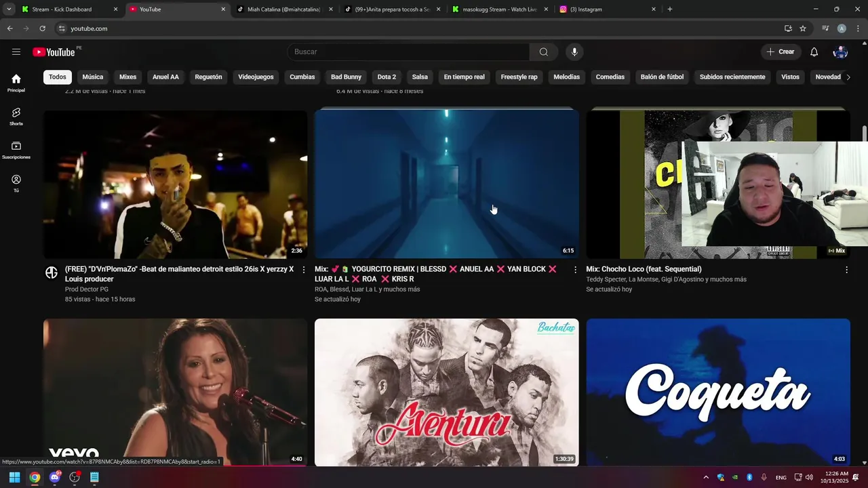The width and height of the screenshot is (868, 488).
Task: Filter by Salsa chip
Action: (x=420, y=77)
